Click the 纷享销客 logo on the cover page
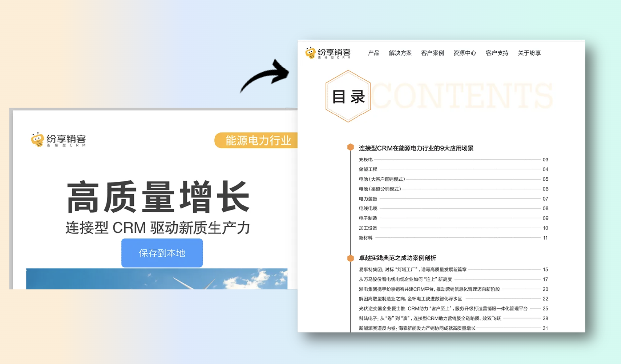The height and width of the screenshot is (364, 621). point(59,140)
